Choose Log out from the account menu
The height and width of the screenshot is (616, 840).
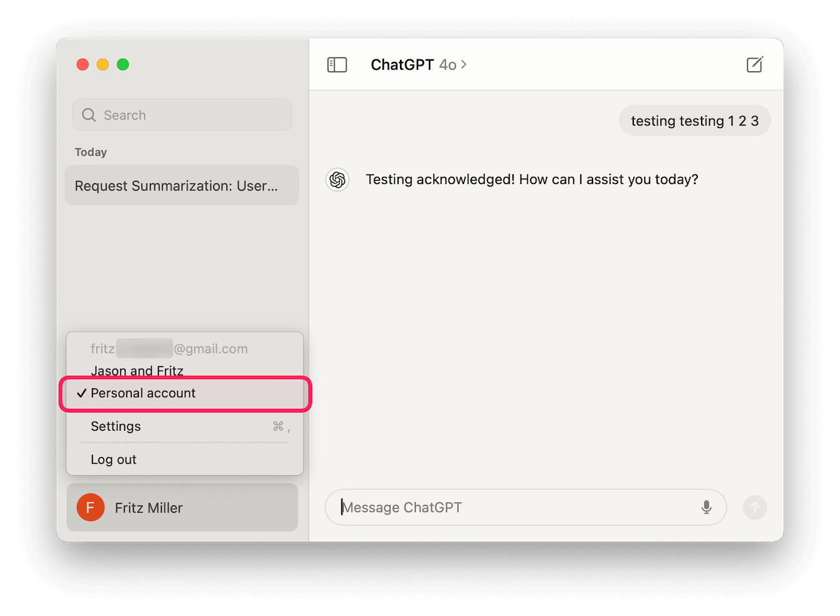point(114,459)
